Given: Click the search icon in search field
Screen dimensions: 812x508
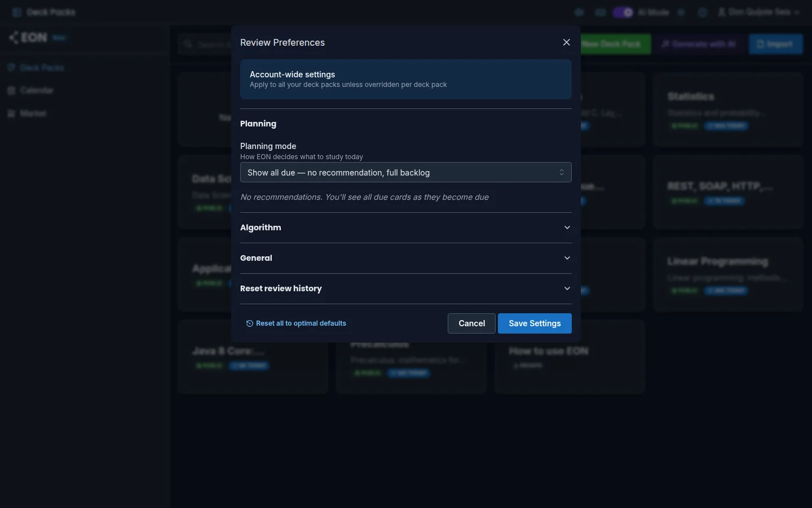Looking at the screenshot, I should (188, 44).
